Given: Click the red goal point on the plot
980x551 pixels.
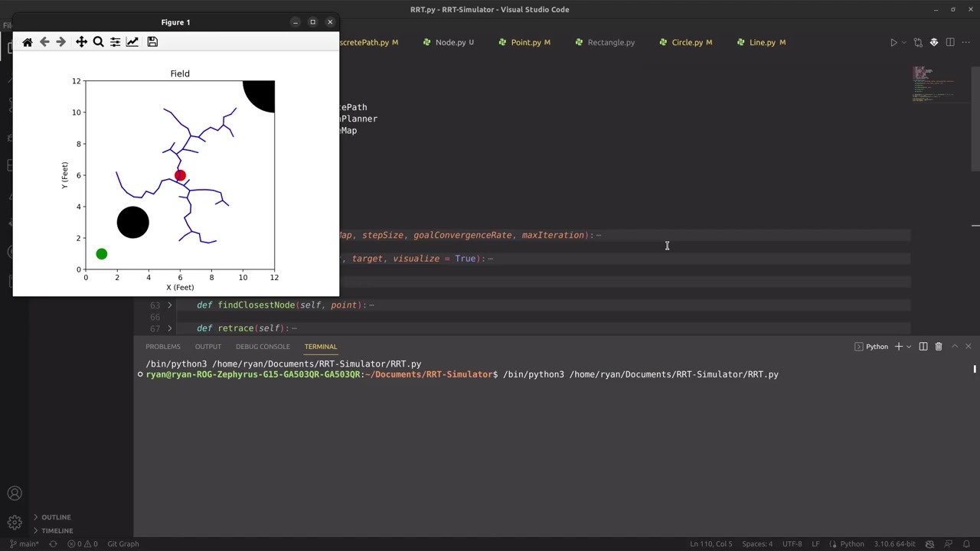Looking at the screenshot, I should 180,175.
